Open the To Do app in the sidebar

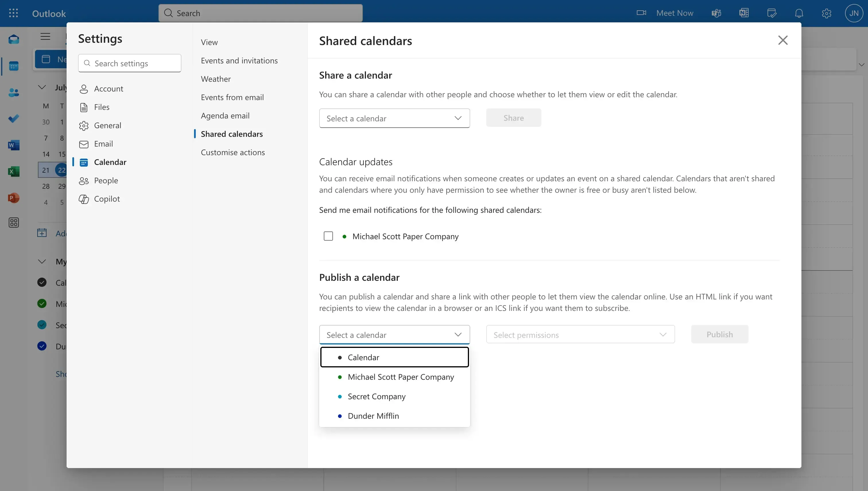tap(13, 118)
